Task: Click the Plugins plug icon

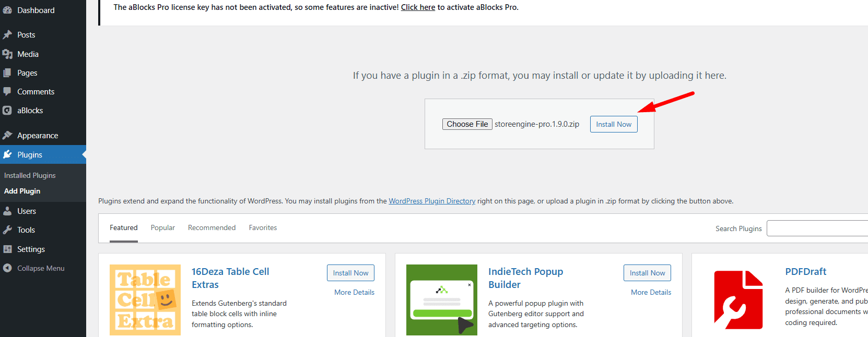Action: [7, 155]
